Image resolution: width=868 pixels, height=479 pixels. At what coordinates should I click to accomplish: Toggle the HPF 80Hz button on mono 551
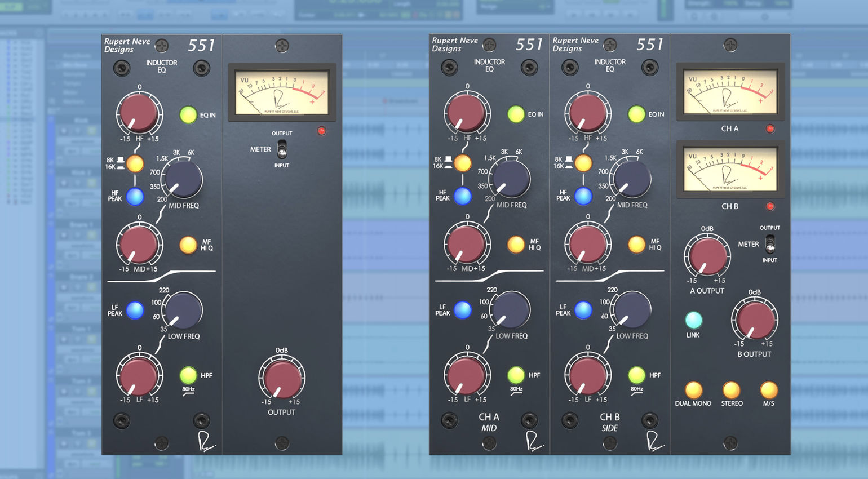pyautogui.click(x=188, y=375)
